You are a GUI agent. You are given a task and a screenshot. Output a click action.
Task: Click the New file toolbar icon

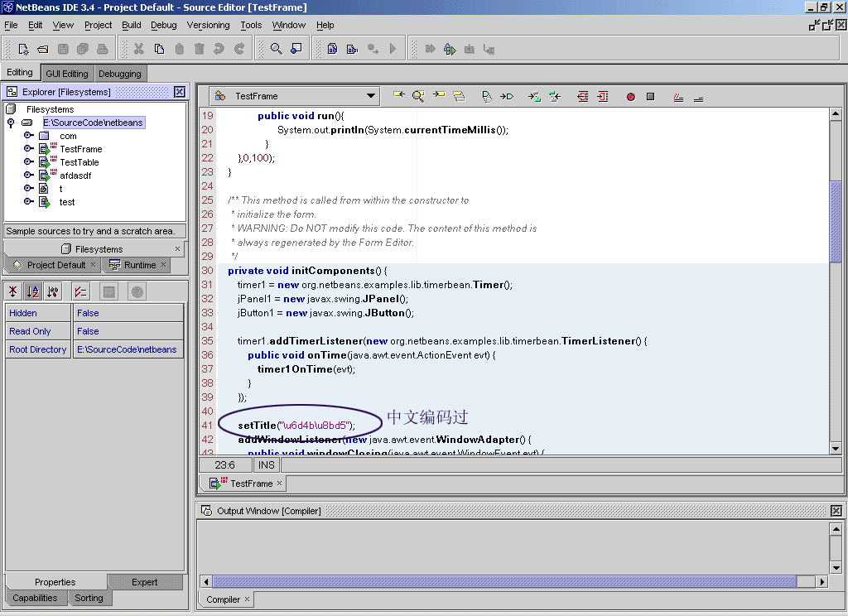click(23, 49)
